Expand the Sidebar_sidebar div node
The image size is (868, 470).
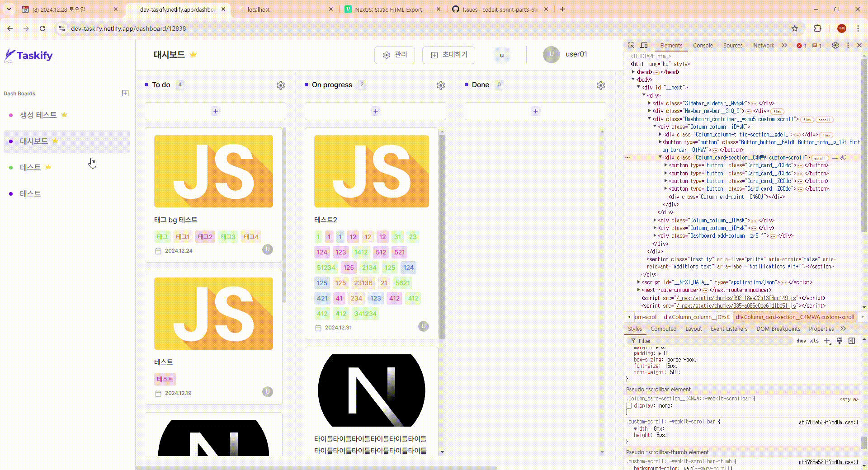pyautogui.click(x=650, y=103)
